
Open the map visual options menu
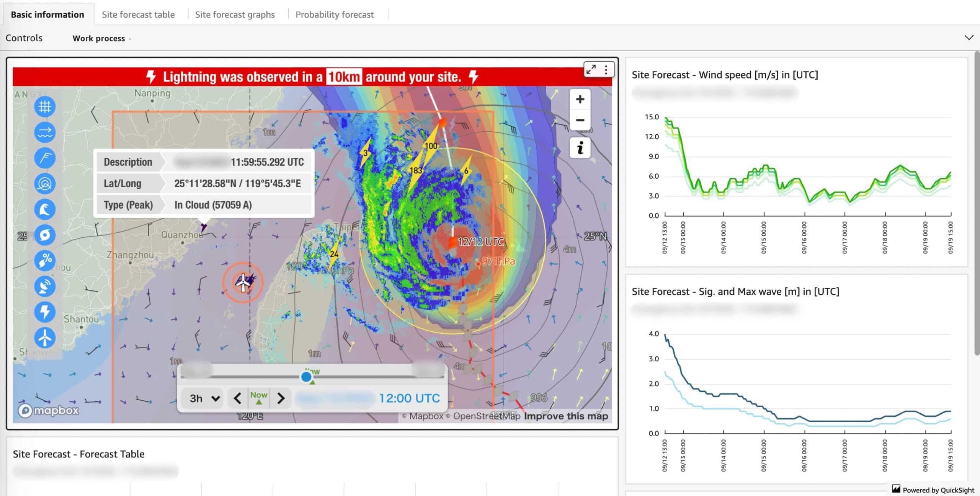pyautogui.click(x=606, y=70)
